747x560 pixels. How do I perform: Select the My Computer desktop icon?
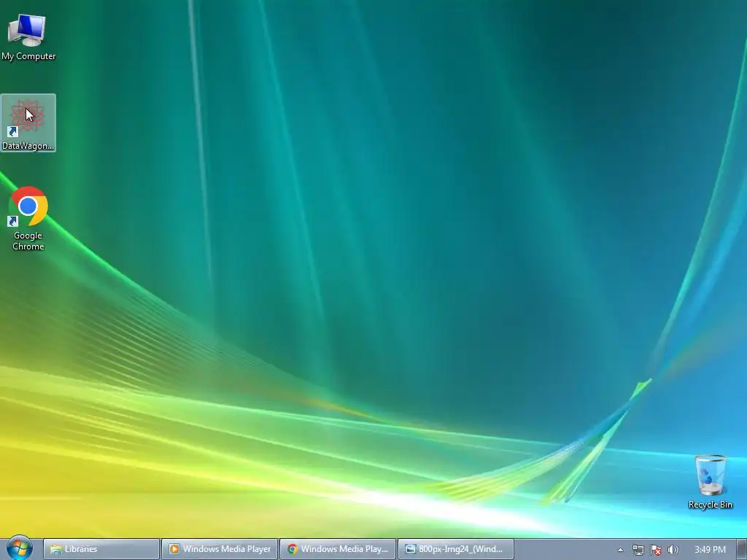(28, 37)
